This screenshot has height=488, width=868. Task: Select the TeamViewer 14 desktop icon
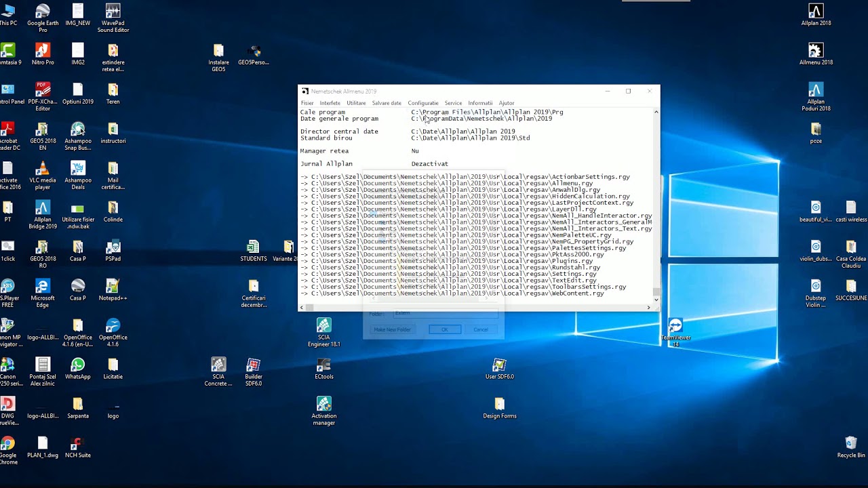point(675,332)
